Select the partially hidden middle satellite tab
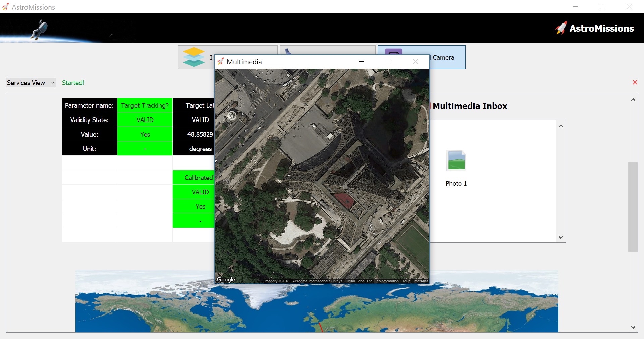The image size is (644, 339). point(327,50)
